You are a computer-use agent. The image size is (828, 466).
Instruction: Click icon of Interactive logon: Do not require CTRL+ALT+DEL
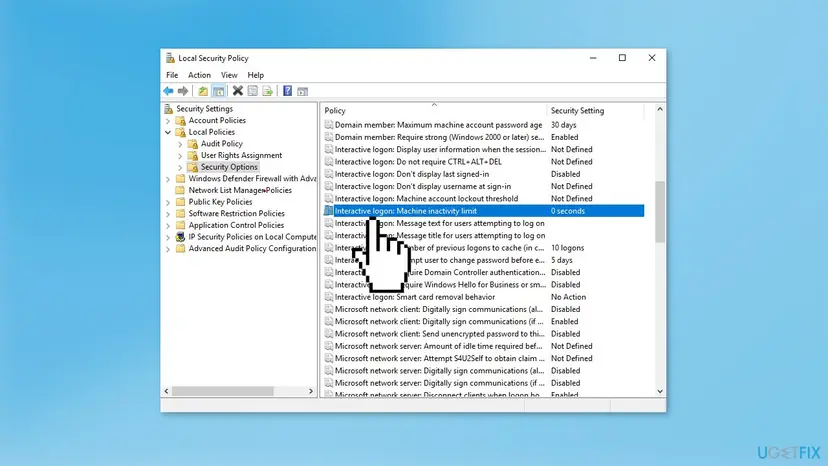point(328,162)
